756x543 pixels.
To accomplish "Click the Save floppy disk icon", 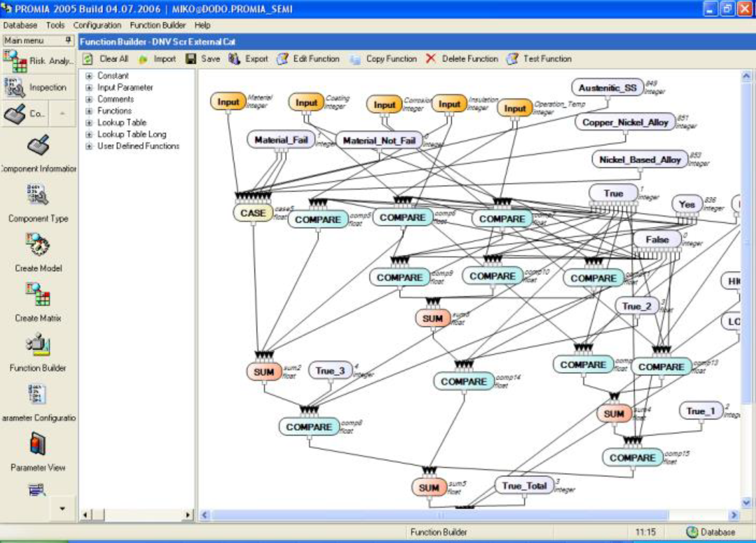I will point(191,59).
